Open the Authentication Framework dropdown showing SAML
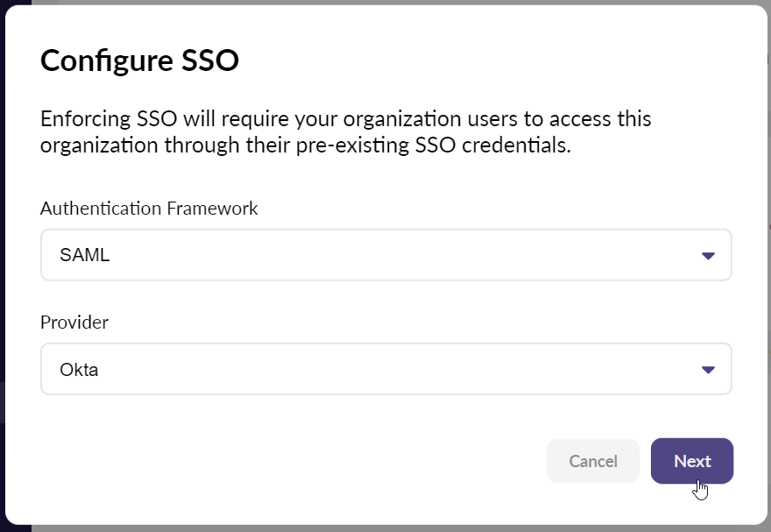771x532 pixels. pos(386,255)
